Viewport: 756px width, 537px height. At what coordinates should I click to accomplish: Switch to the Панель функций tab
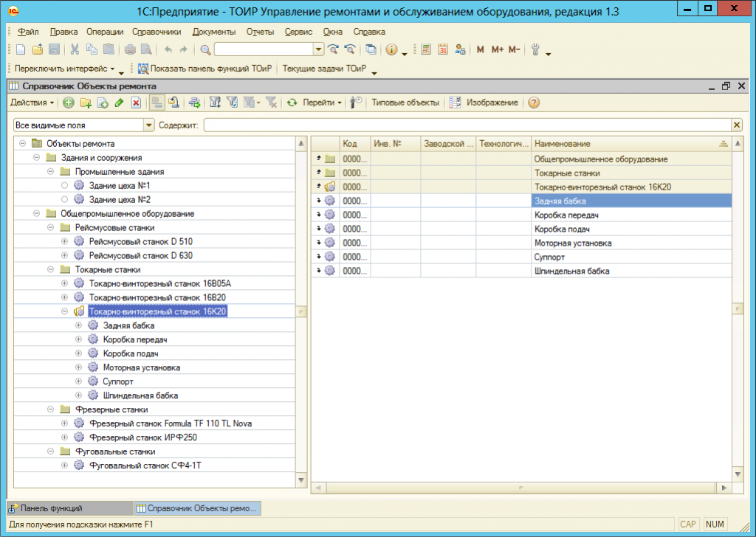(52, 508)
